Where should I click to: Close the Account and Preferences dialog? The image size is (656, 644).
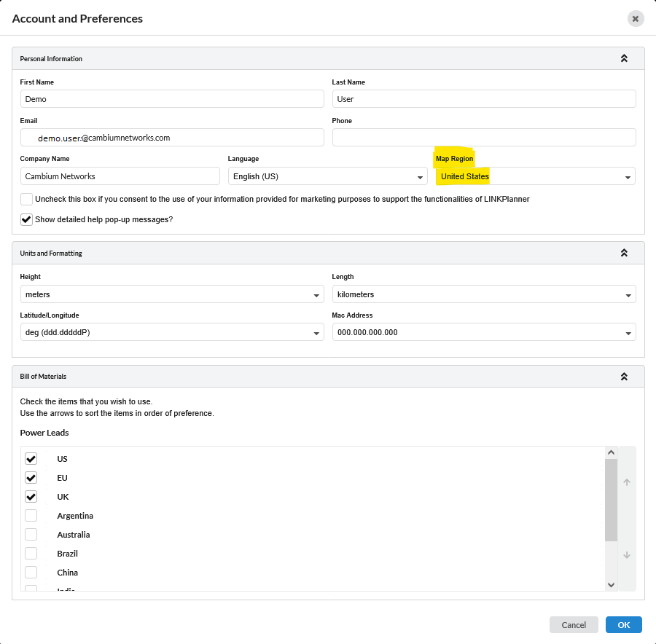tap(635, 19)
